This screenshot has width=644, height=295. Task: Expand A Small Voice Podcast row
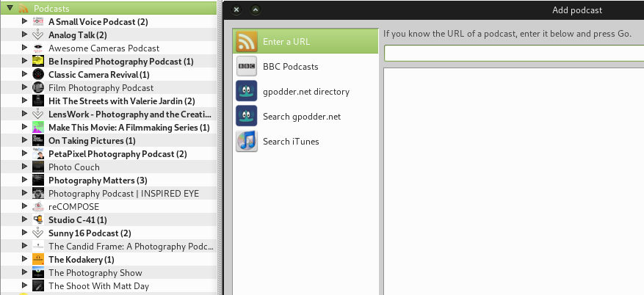pyautogui.click(x=24, y=21)
